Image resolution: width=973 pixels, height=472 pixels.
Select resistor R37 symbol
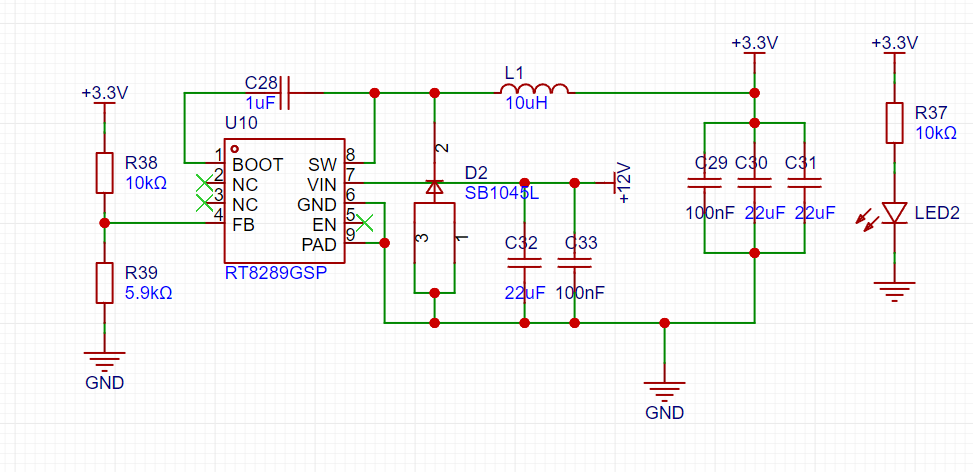[x=894, y=123]
